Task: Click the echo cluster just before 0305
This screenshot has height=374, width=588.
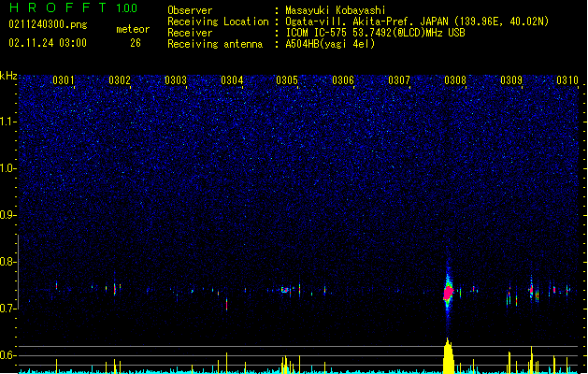Action: coord(285,290)
